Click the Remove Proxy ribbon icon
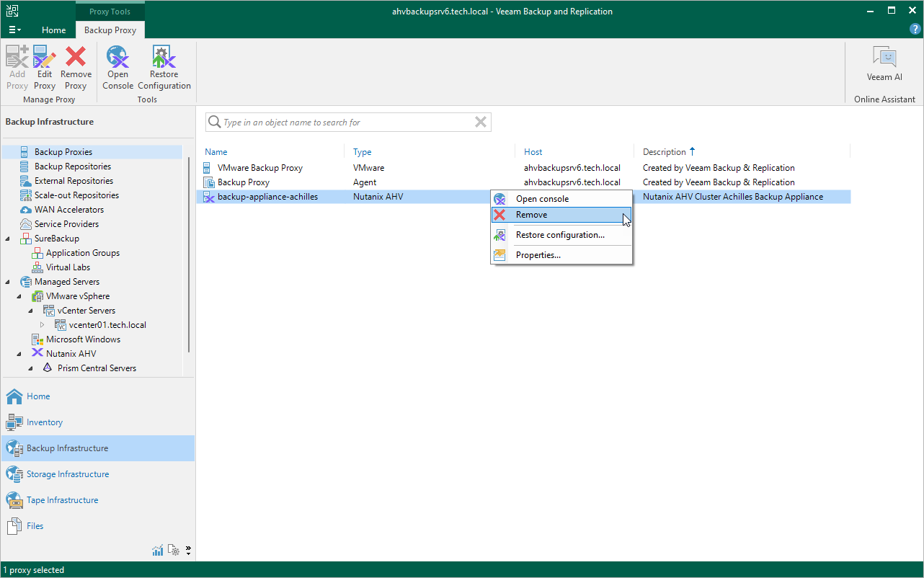 click(x=76, y=67)
